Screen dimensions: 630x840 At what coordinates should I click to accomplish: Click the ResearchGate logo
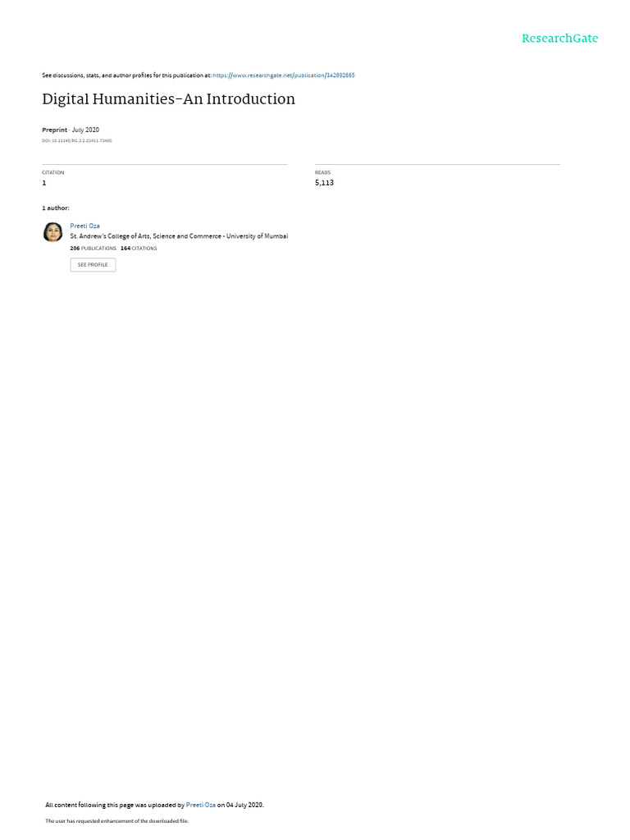coord(559,38)
